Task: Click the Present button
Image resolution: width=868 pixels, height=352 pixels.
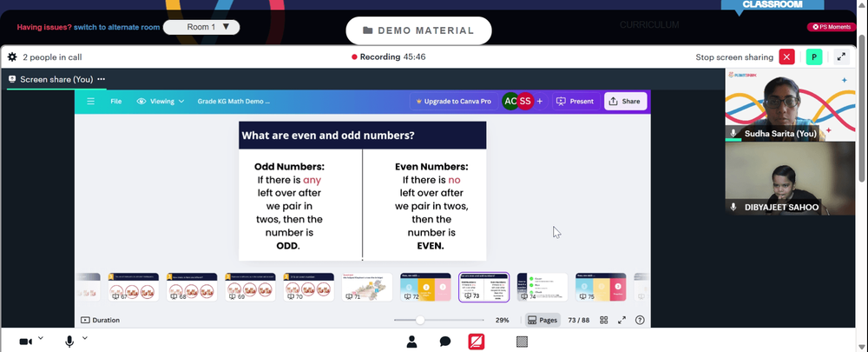Action: coord(575,102)
